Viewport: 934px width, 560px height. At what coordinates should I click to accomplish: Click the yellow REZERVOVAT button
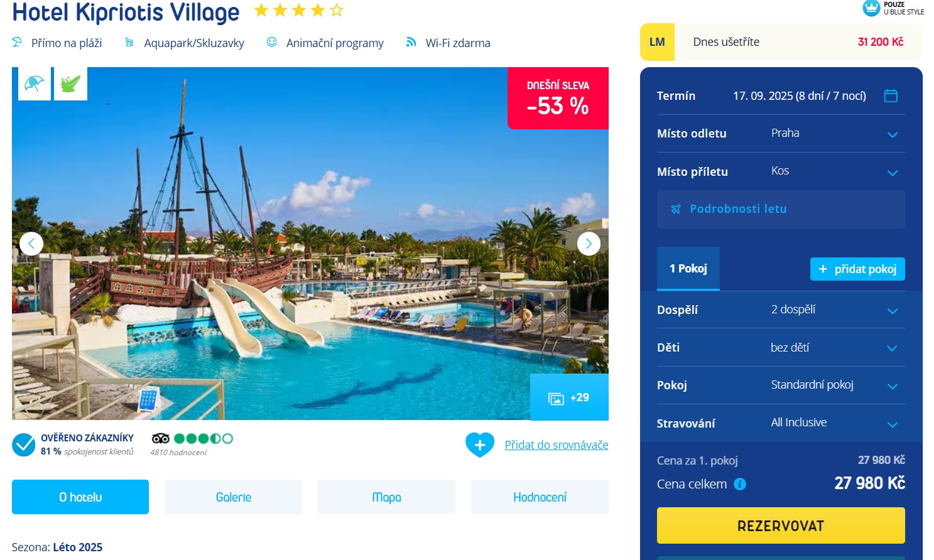click(781, 525)
